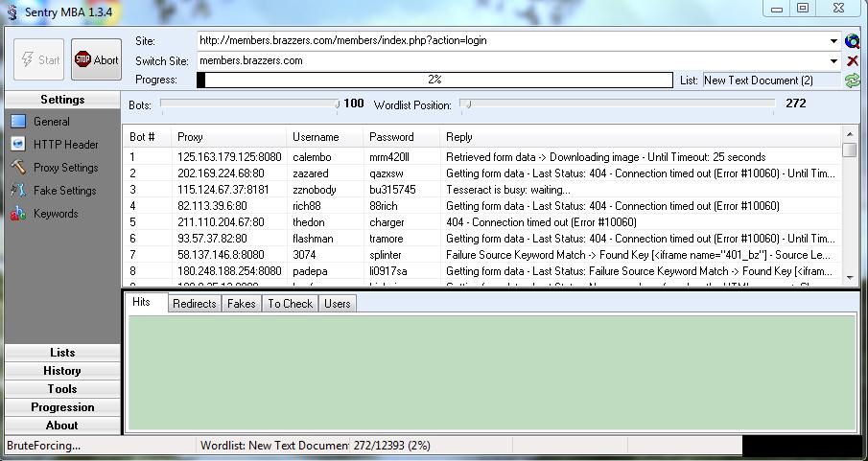The height and width of the screenshot is (461, 868).
Task: Close the Sentry MBA window
Action: tap(838, 9)
